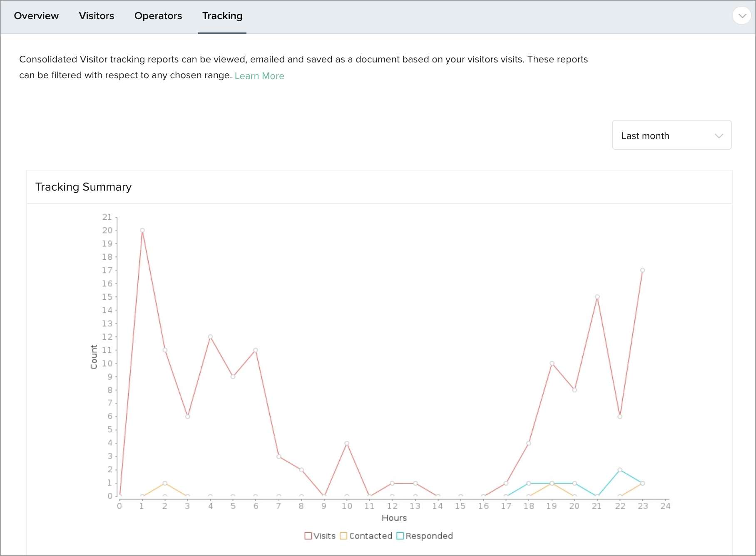Screen dimensions: 756x556
Task: Go to the Operators tab
Action: point(158,16)
